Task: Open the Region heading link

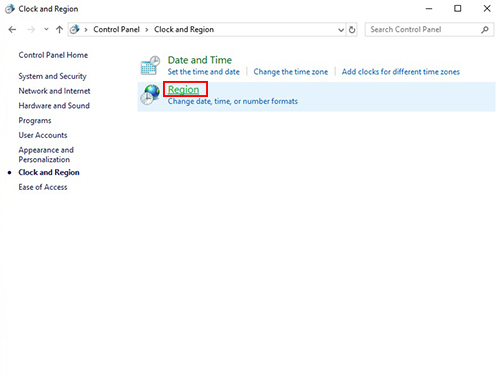Action: click(x=183, y=89)
